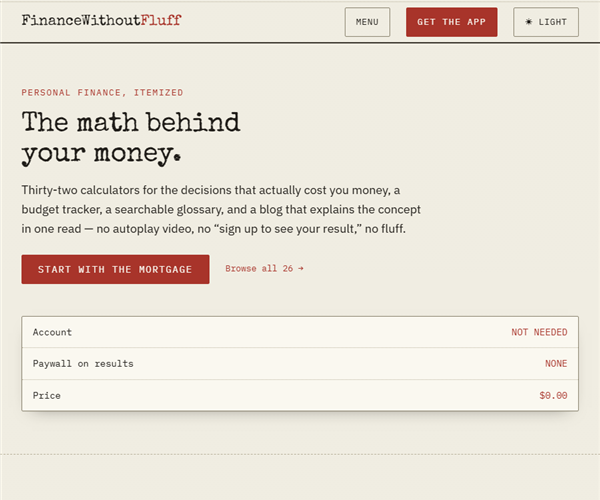Click the $0.00 price value
The height and width of the screenshot is (500, 600).
point(553,395)
